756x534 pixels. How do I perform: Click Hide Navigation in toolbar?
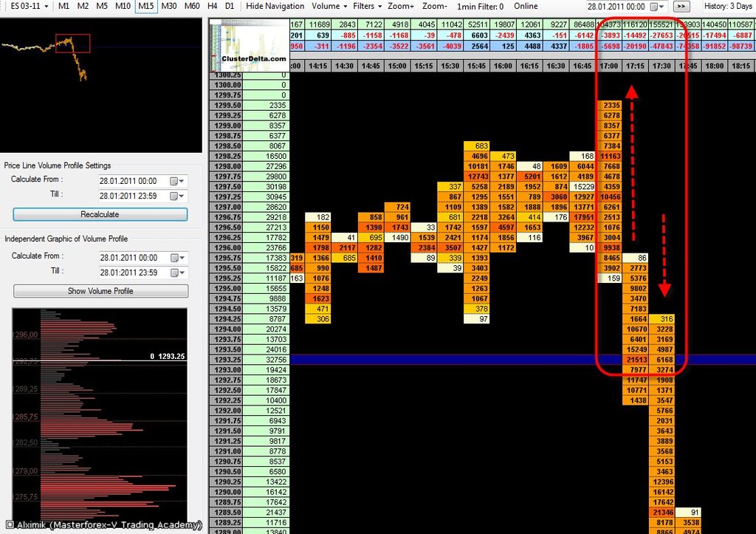coord(275,6)
